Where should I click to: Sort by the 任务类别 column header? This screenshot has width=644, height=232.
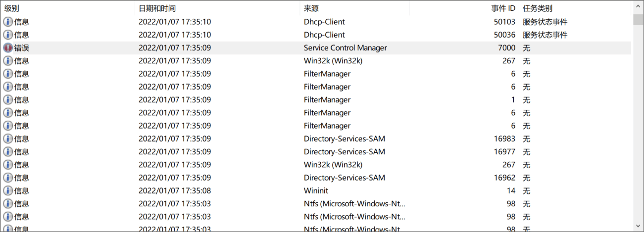(576, 8)
